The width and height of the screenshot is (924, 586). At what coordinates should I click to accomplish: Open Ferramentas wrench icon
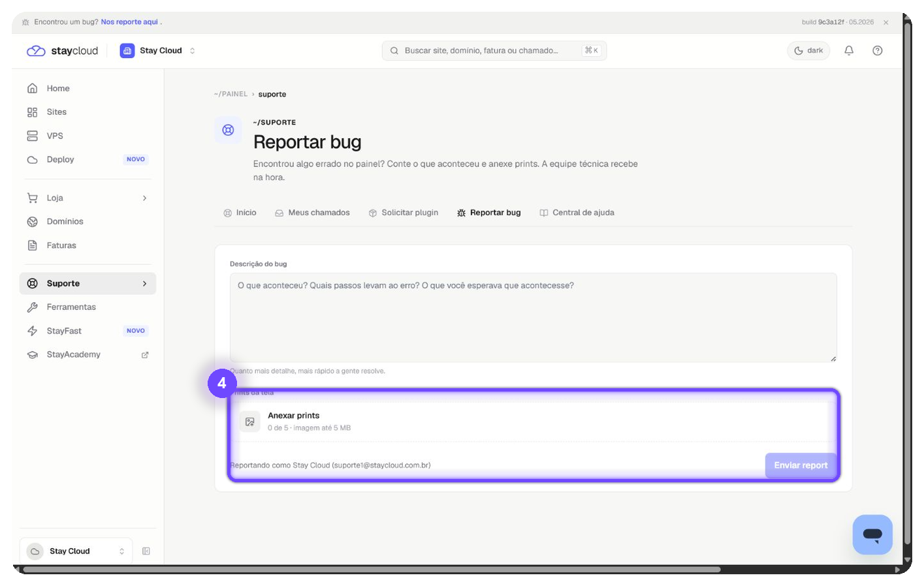(32, 307)
